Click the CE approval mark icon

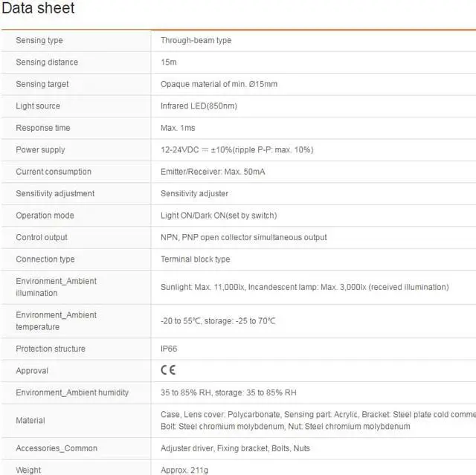168,370
